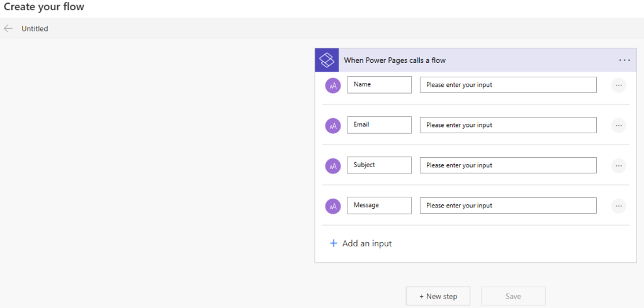Click the New step button
Image resolution: width=644 pixels, height=308 pixels.
coord(439,296)
